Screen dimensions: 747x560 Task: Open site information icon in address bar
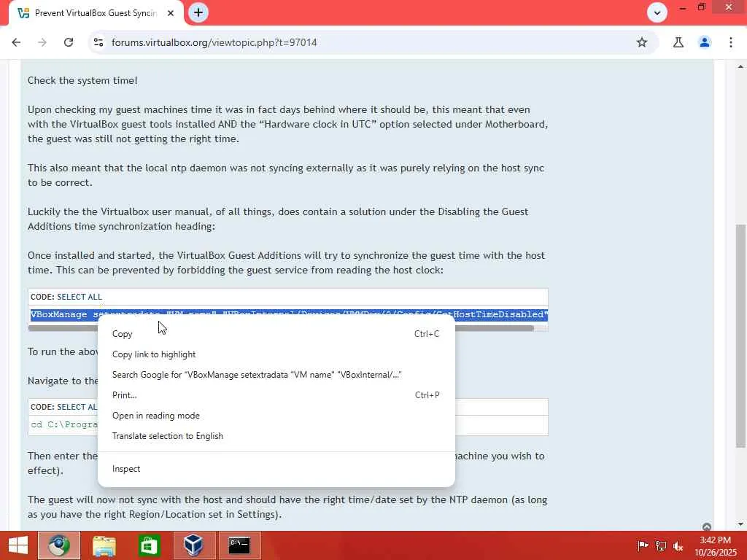pyautogui.click(x=98, y=42)
